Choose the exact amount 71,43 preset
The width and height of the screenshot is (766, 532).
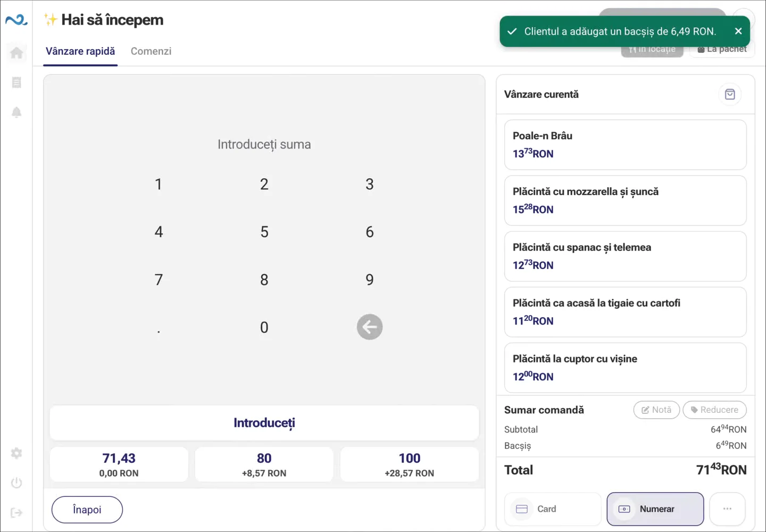[x=119, y=464]
